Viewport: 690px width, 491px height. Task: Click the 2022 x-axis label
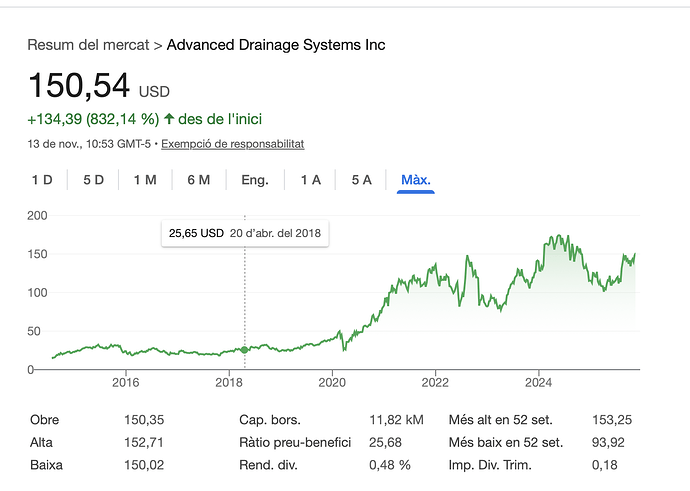click(x=435, y=382)
